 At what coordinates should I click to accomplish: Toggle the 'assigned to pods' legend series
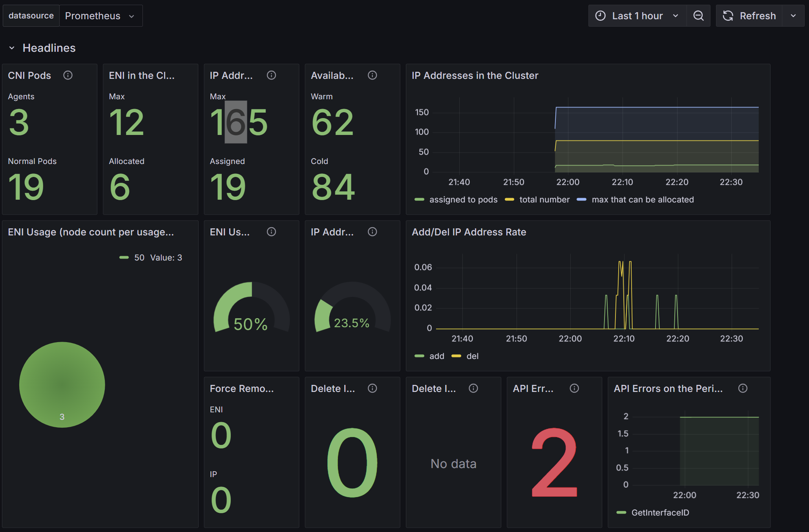pos(463,200)
